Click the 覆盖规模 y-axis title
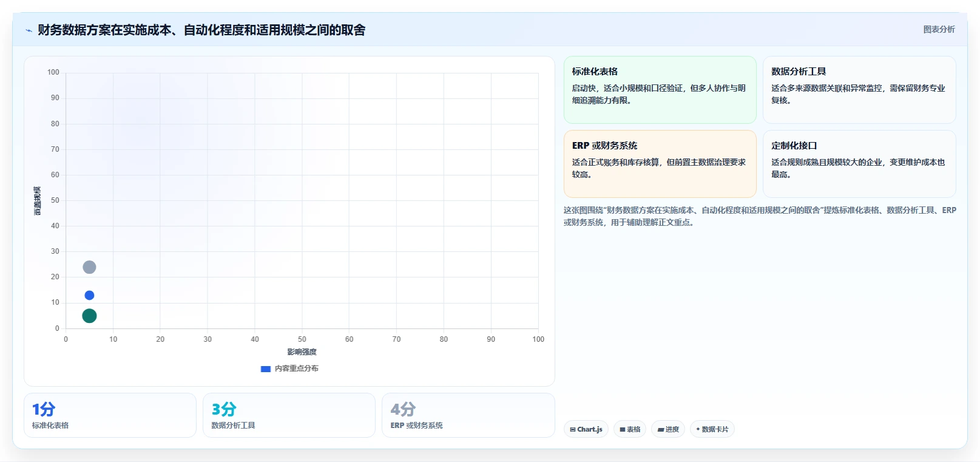This screenshot has width=980, height=462. (38, 201)
